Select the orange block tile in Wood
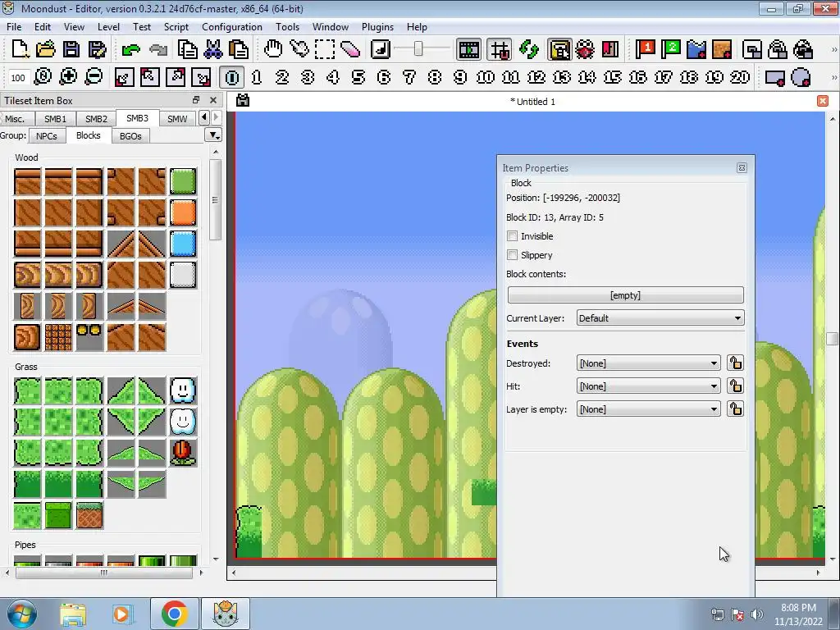 click(183, 212)
